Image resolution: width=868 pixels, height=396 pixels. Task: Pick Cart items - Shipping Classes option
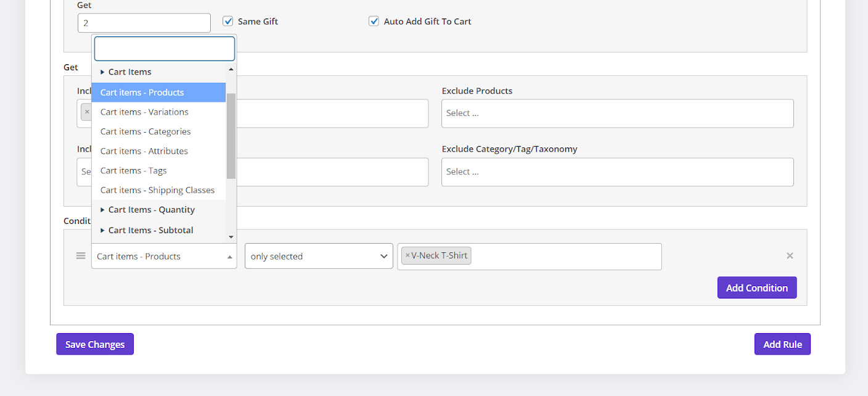pos(157,190)
